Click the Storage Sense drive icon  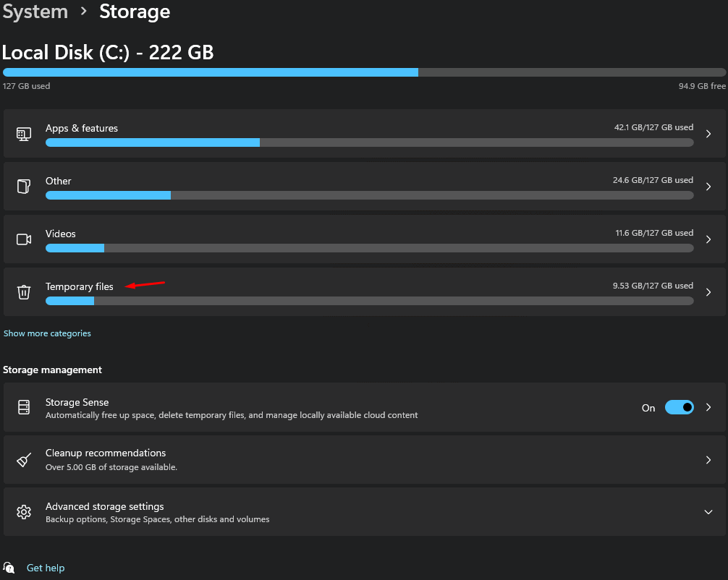coord(24,407)
